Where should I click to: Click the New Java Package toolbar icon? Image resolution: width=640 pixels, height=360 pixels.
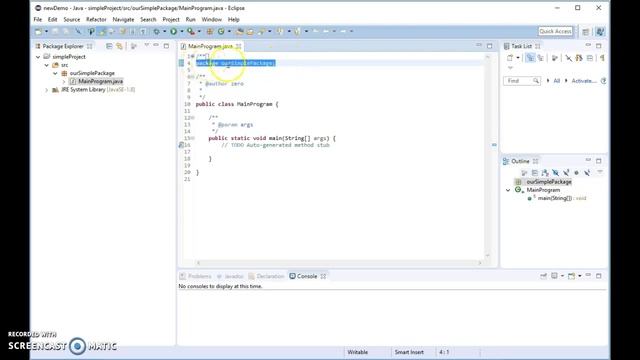click(210, 31)
